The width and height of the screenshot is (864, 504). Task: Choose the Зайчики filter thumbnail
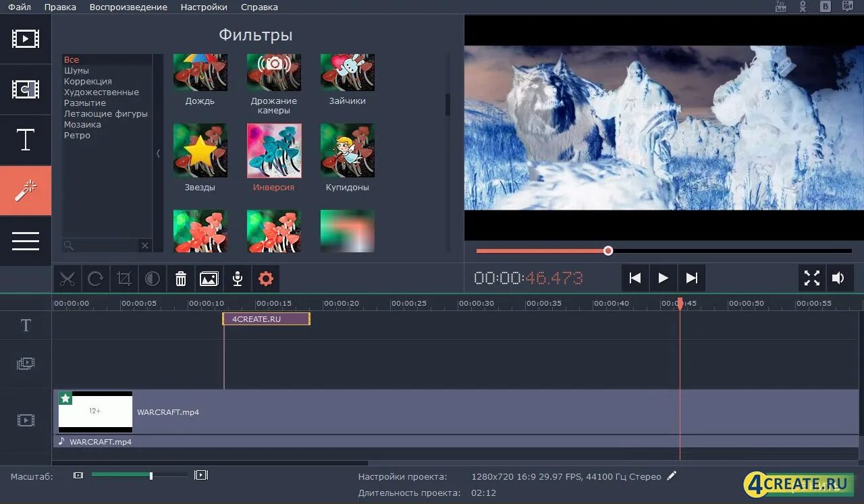pyautogui.click(x=348, y=72)
